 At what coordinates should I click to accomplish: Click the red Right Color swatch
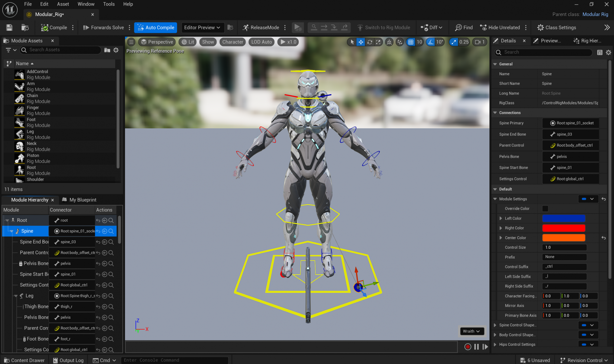(563, 228)
